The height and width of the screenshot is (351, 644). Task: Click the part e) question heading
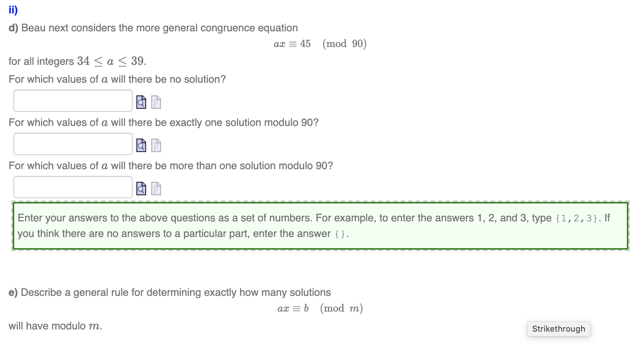point(170,292)
